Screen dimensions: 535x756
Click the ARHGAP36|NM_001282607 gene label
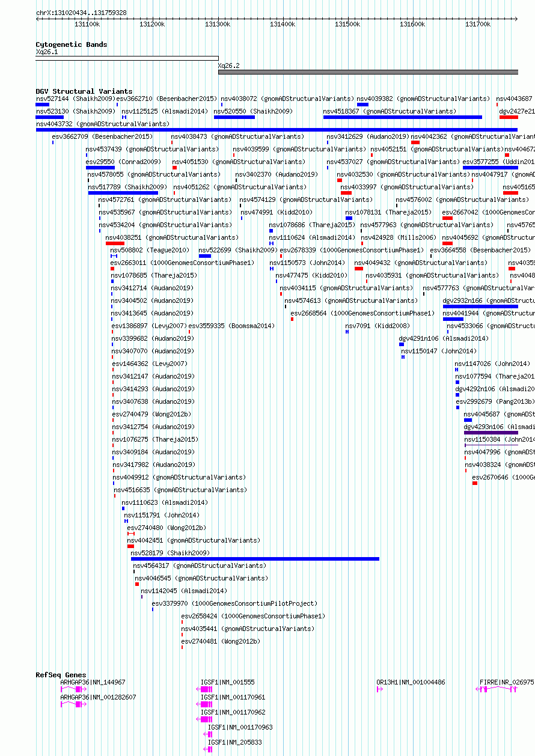[98, 697]
